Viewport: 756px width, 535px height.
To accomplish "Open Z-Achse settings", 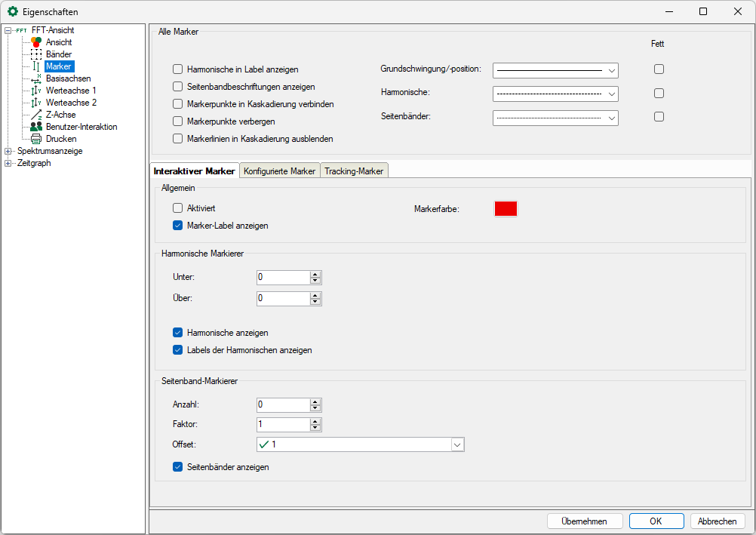I will click(x=61, y=115).
